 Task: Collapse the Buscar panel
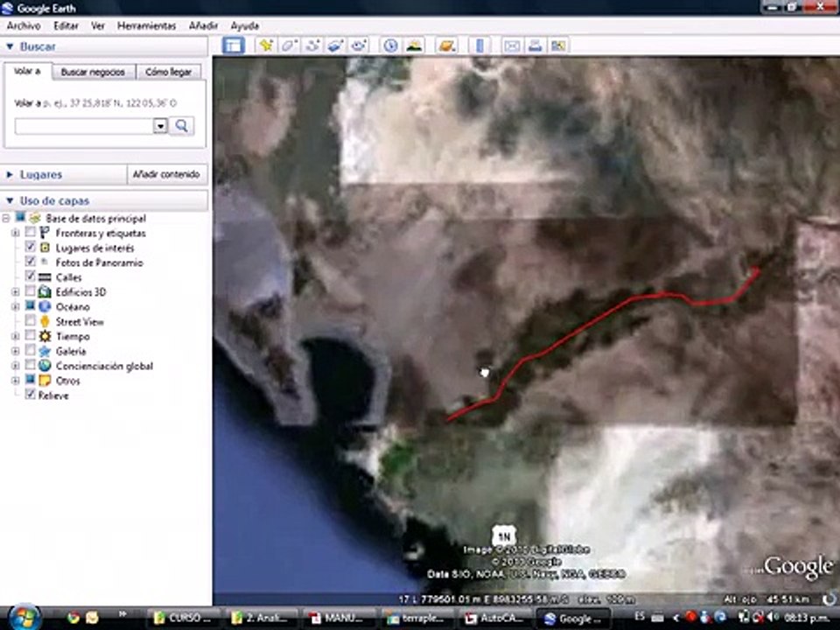point(10,46)
